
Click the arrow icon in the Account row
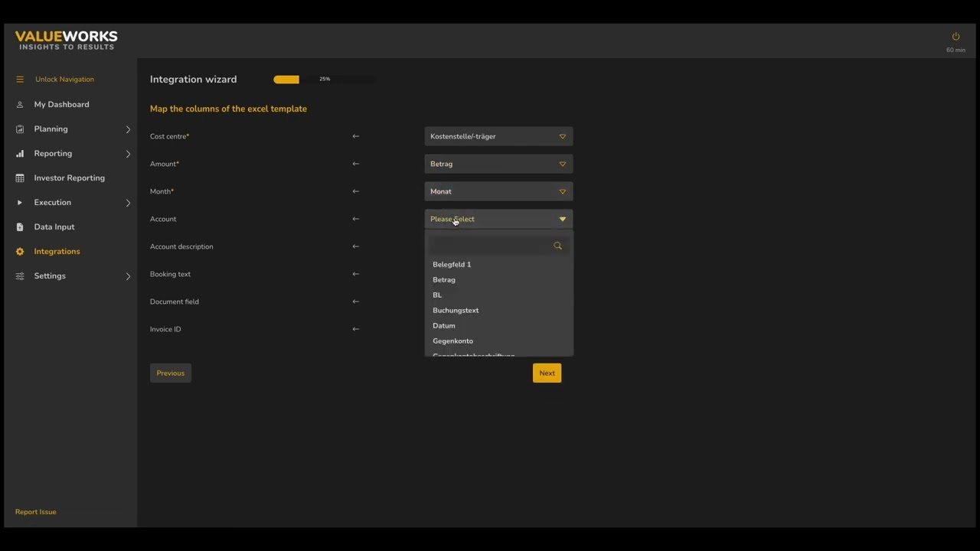pyautogui.click(x=355, y=219)
